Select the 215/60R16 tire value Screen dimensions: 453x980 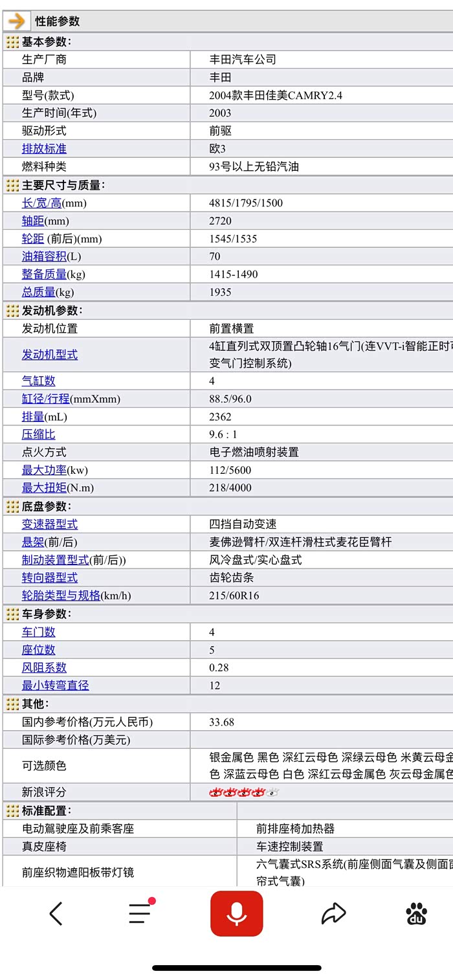tap(234, 596)
